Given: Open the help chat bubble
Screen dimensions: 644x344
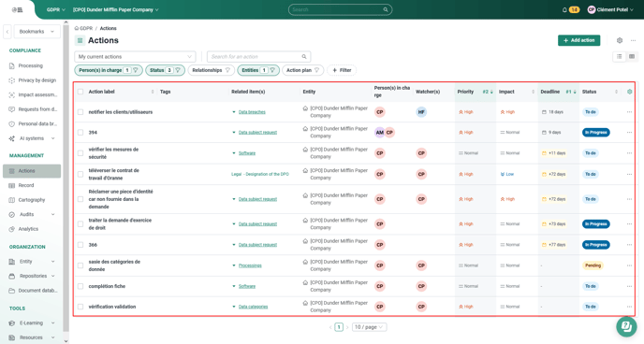Looking at the screenshot, I should coord(626,326).
